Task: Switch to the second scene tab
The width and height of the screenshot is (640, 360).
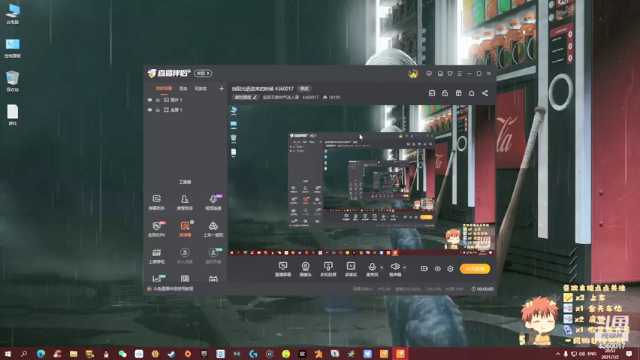Action: tap(183, 89)
